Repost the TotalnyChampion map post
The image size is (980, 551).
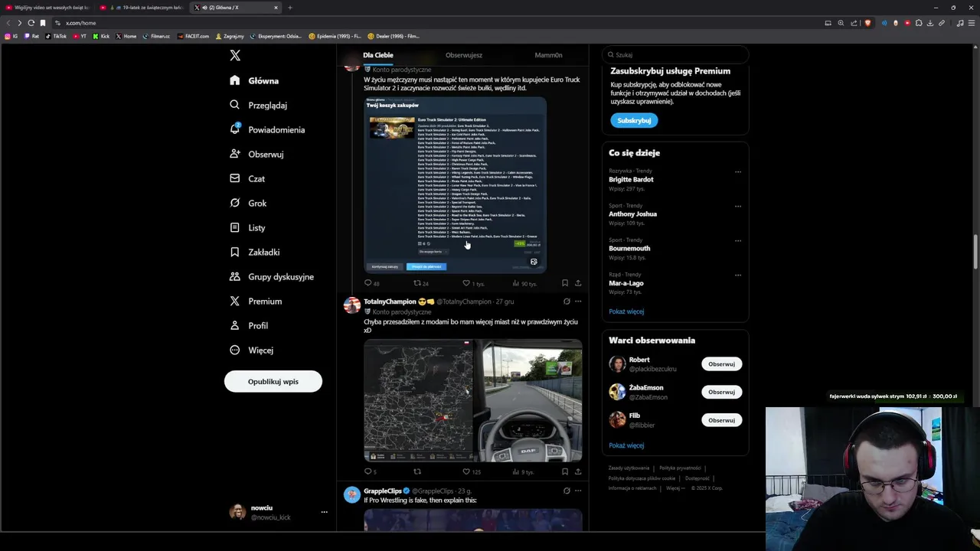(x=417, y=472)
